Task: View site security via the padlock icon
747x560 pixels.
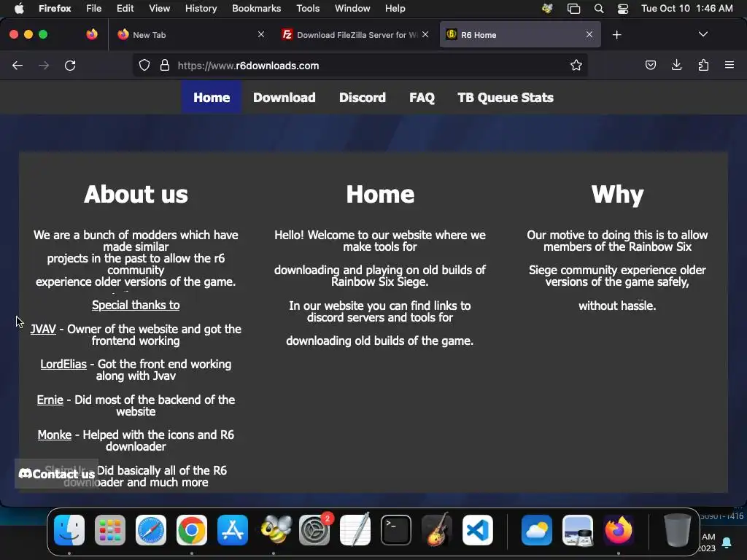Action: click(165, 65)
